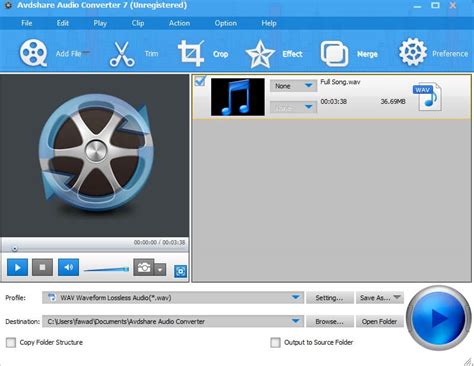Enable Output to Source Folder checkbox
The width and height of the screenshot is (474, 366).
[x=275, y=342]
